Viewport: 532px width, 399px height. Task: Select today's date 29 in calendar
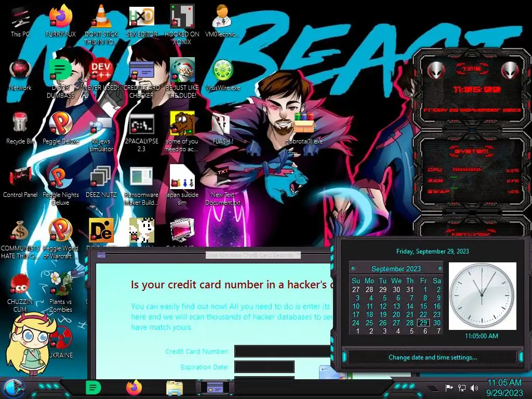pyautogui.click(x=423, y=323)
